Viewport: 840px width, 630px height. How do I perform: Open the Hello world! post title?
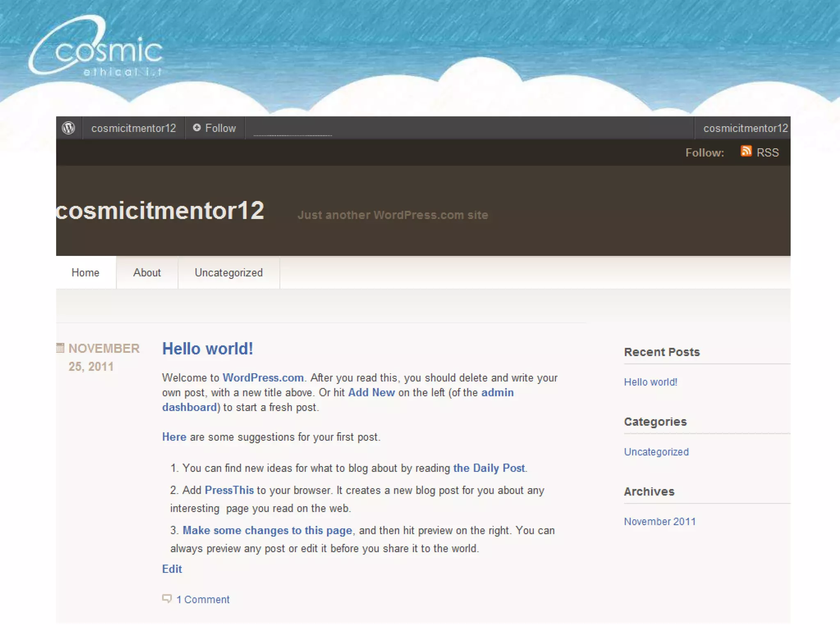[208, 349]
